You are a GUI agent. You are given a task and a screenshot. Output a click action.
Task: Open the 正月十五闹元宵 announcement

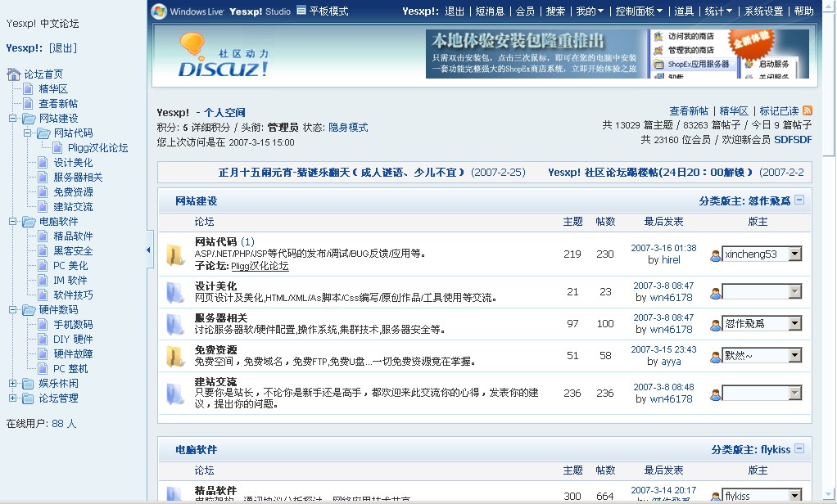click(342, 173)
